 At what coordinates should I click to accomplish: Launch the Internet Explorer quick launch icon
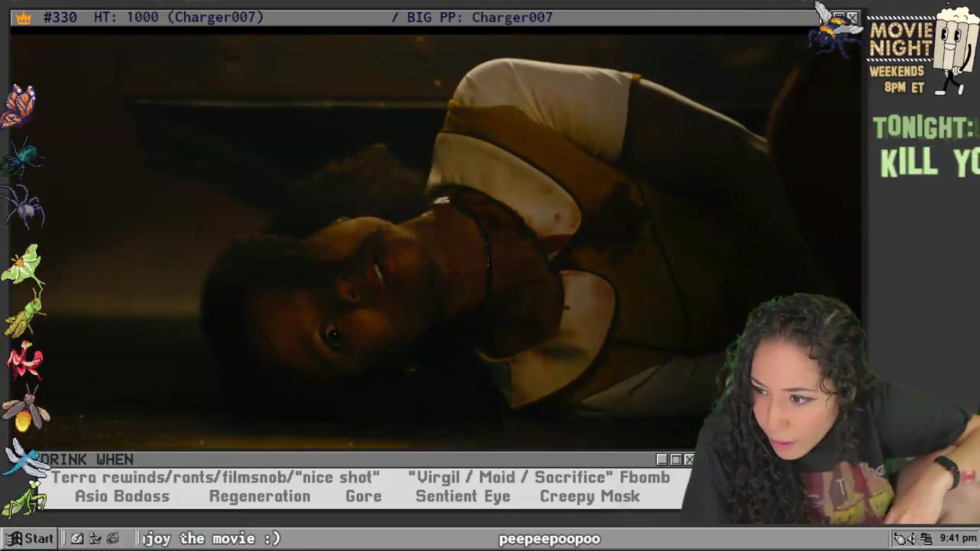(x=113, y=538)
